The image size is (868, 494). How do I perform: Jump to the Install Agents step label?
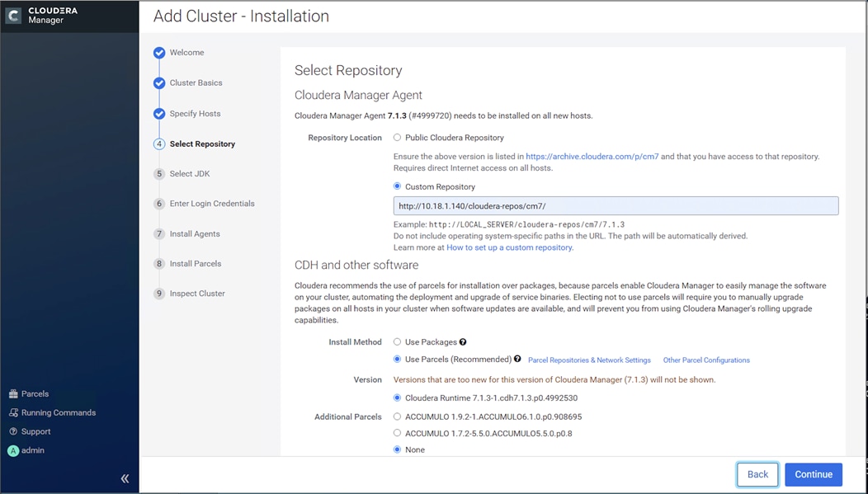pos(195,233)
